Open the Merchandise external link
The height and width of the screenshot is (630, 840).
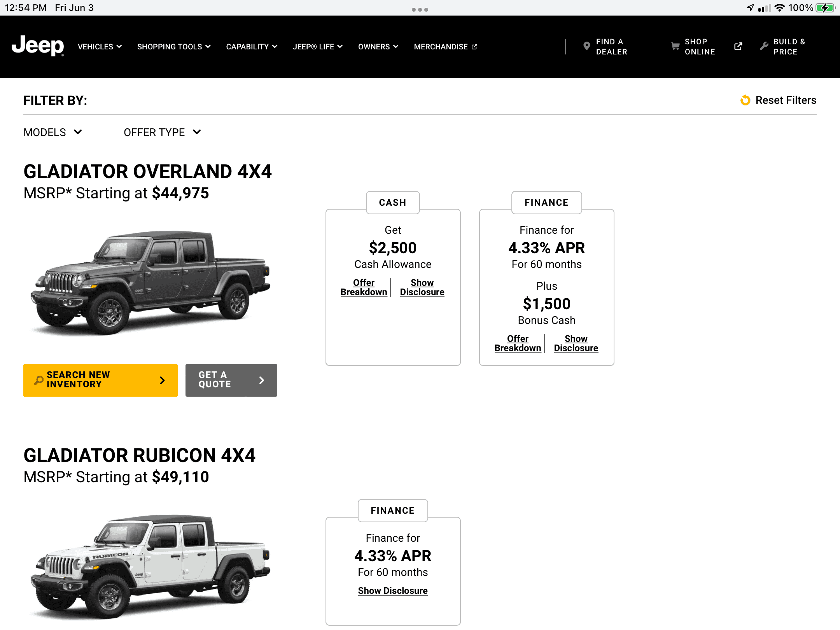(445, 47)
